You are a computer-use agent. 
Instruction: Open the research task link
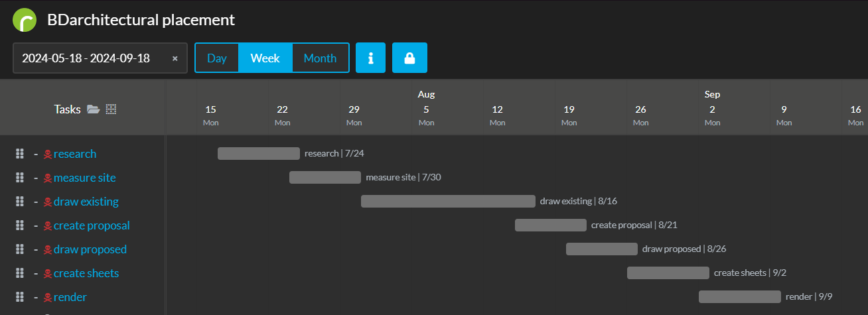pos(75,154)
